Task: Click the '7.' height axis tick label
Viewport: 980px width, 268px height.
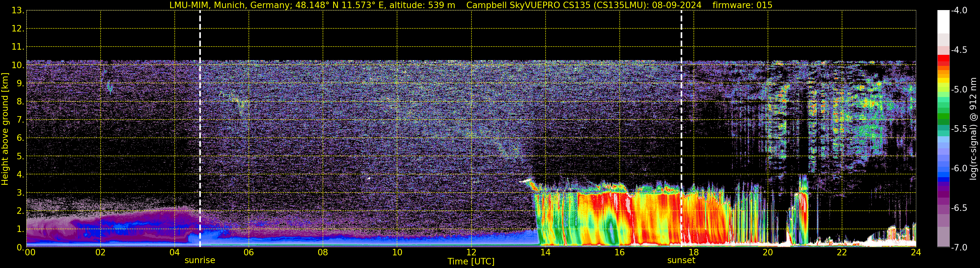Action: (20, 120)
